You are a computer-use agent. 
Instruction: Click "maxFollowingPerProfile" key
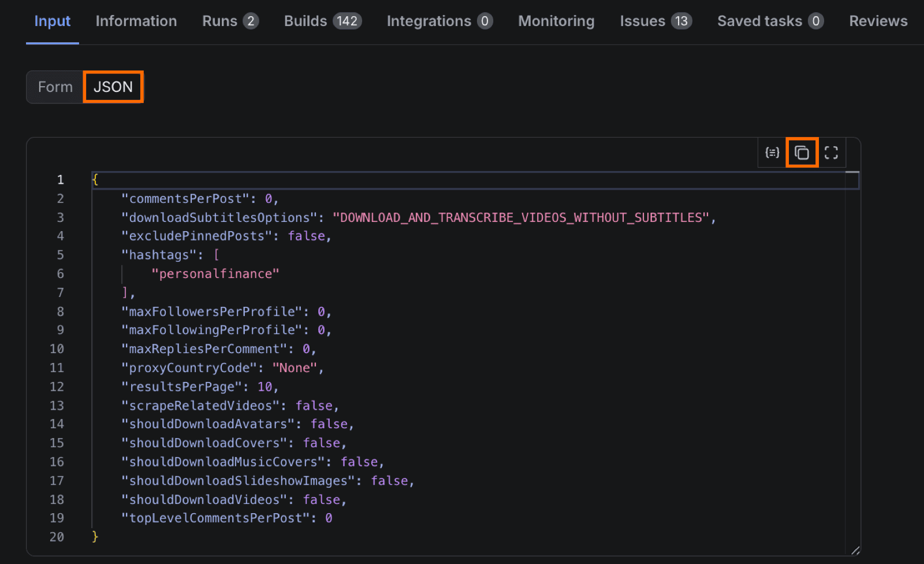click(x=212, y=330)
